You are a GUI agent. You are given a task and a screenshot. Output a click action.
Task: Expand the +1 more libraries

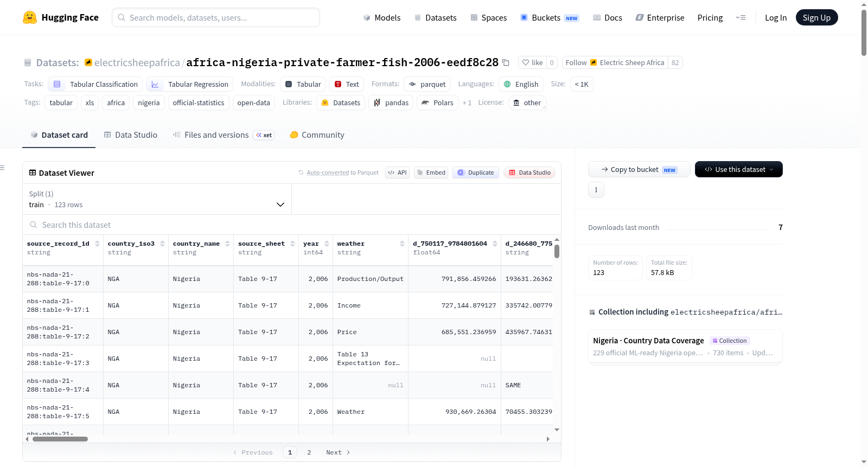click(x=467, y=103)
